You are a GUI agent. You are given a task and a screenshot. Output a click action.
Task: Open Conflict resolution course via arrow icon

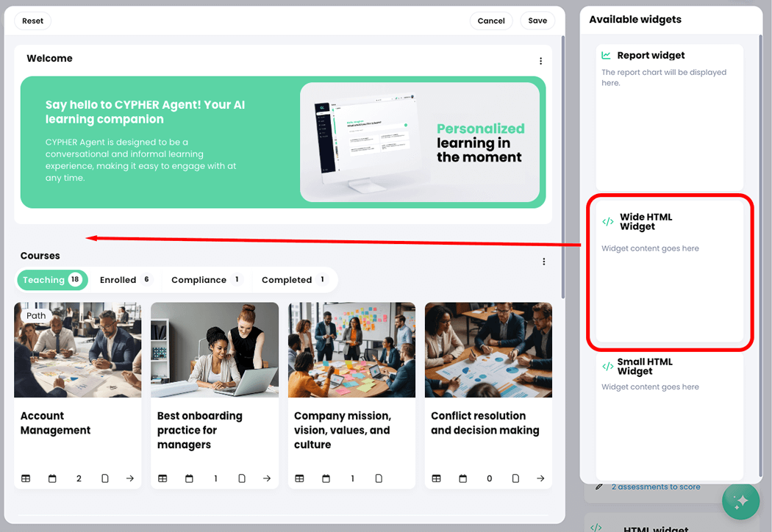pos(540,478)
